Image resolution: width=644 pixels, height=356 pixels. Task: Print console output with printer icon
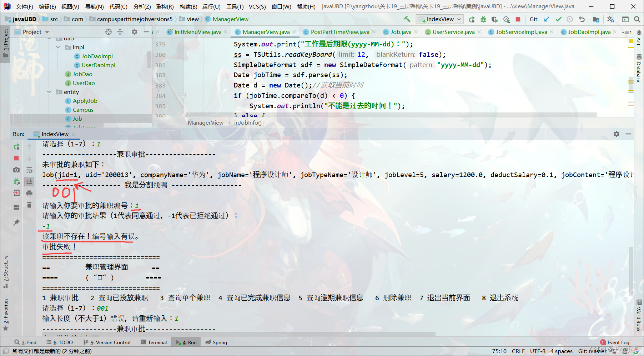click(x=29, y=193)
